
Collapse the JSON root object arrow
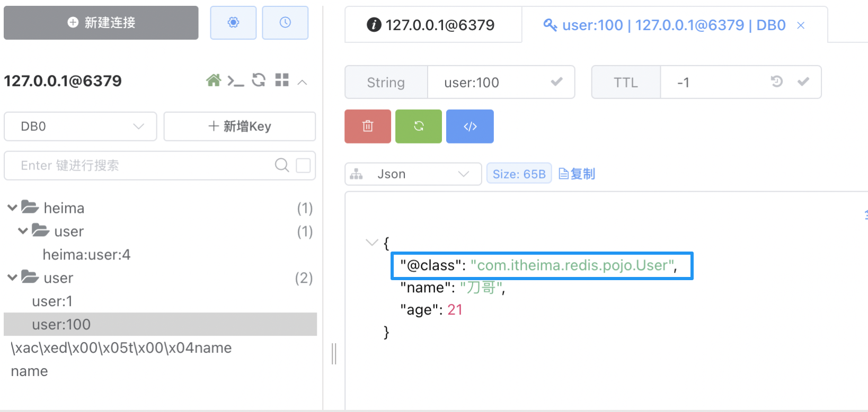click(x=372, y=243)
